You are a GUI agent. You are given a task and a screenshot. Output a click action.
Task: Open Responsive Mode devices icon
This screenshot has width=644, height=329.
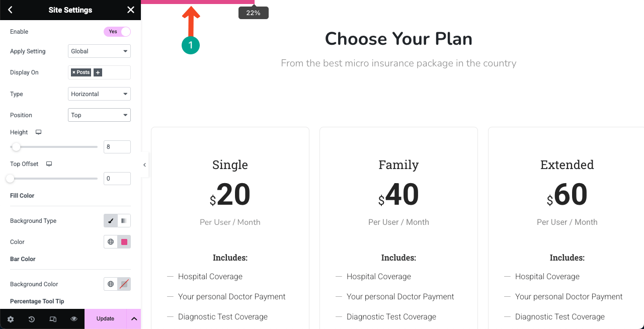point(53,319)
